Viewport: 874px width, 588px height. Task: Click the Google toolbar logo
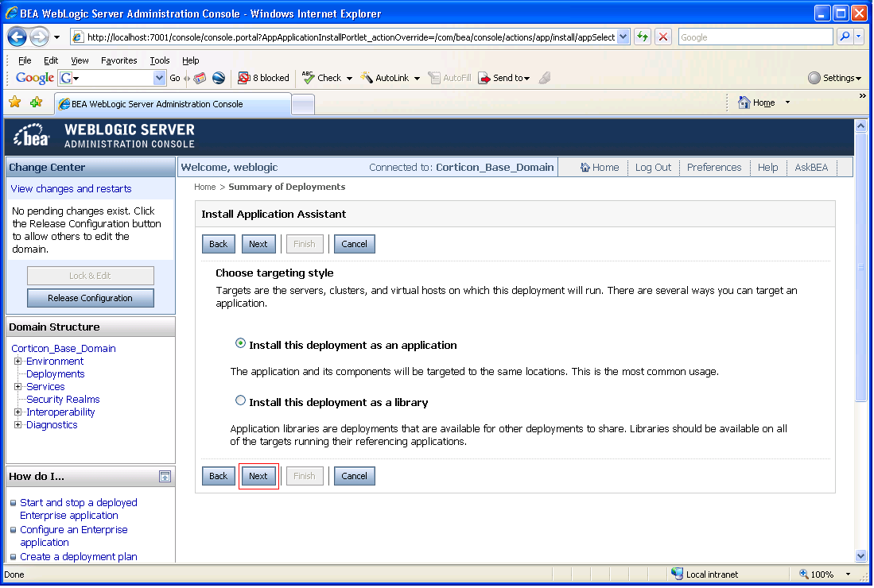point(34,78)
